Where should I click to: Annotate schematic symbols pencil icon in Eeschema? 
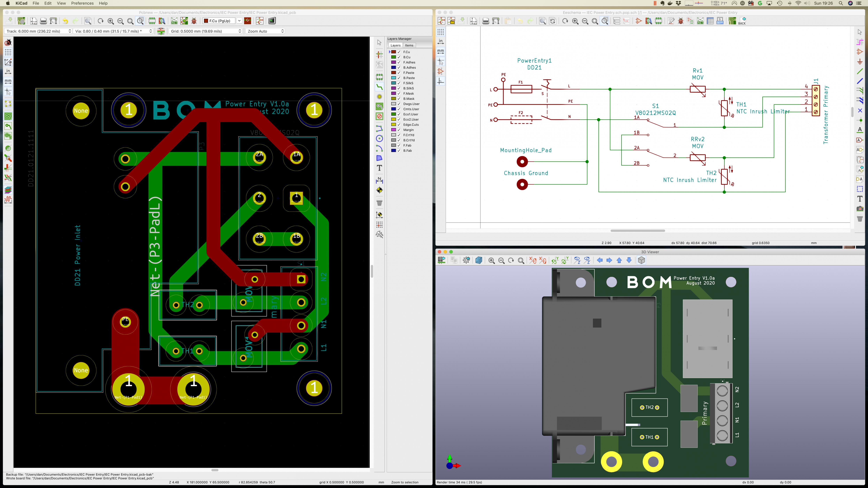pyautogui.click(x=671, y=21)
